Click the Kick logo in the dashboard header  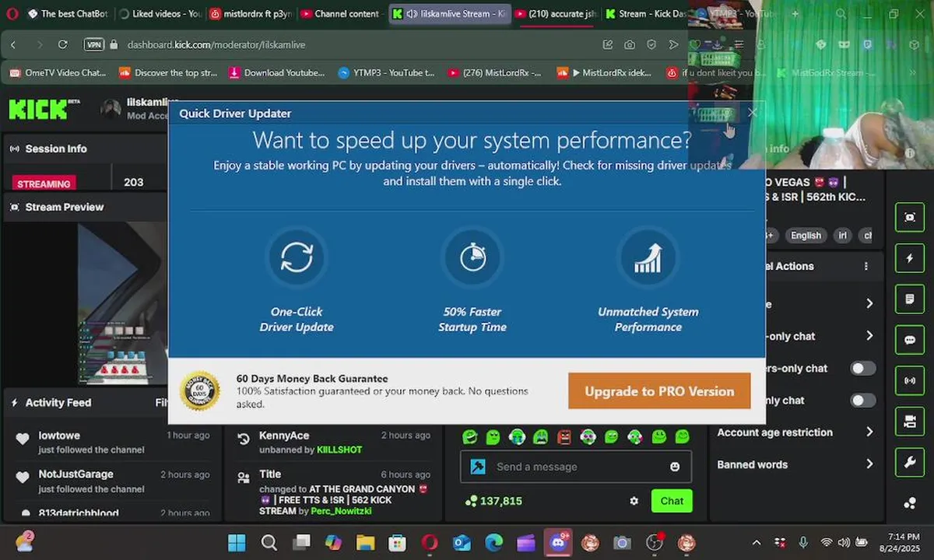click(38, 110)
